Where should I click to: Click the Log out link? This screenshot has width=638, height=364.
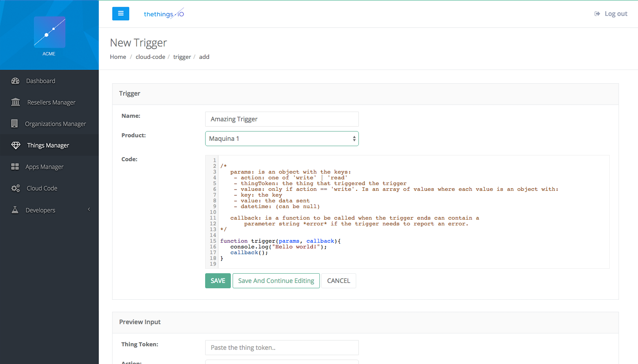[x=611, y=14]
